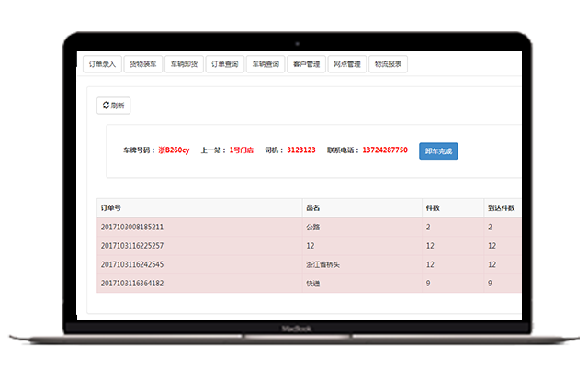Click the license plate 浙B260cy

[174, 150]
